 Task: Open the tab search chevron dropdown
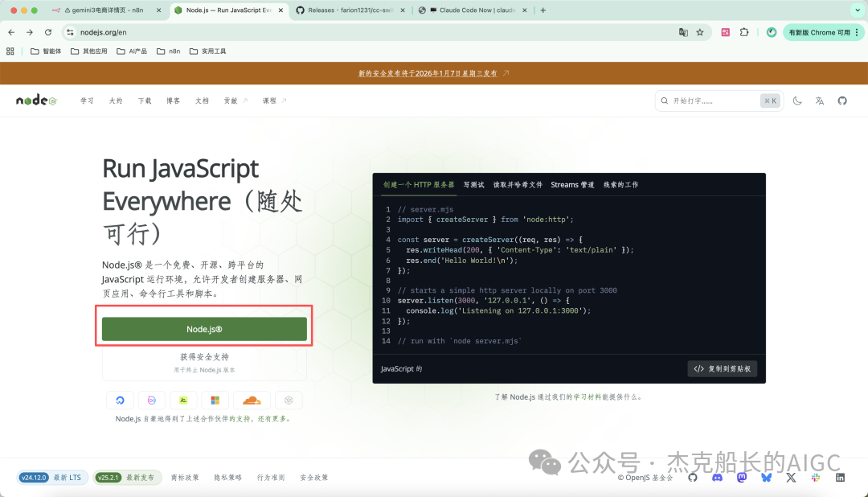click(858, 10)
